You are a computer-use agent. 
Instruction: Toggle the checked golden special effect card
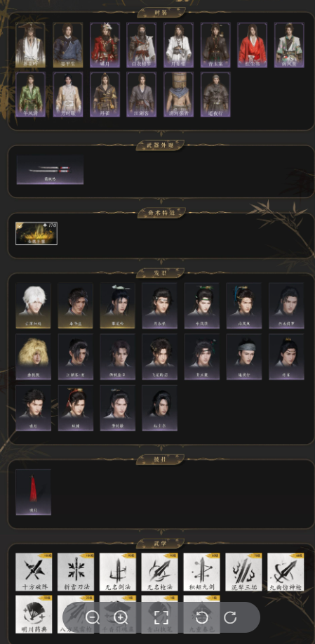point(36,233)
